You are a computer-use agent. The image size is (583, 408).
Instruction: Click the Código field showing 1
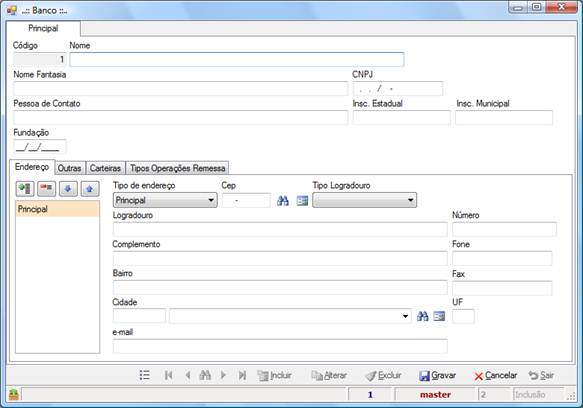click(40, 60)
